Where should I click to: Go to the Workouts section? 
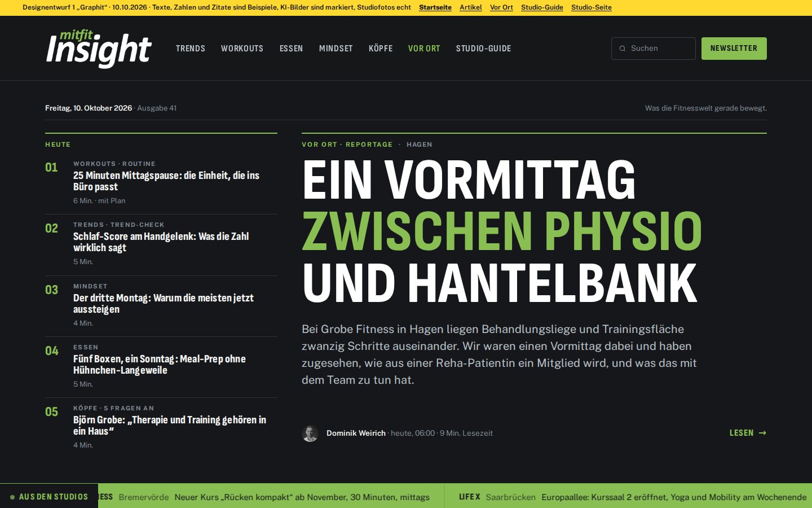tap(242, 49)
